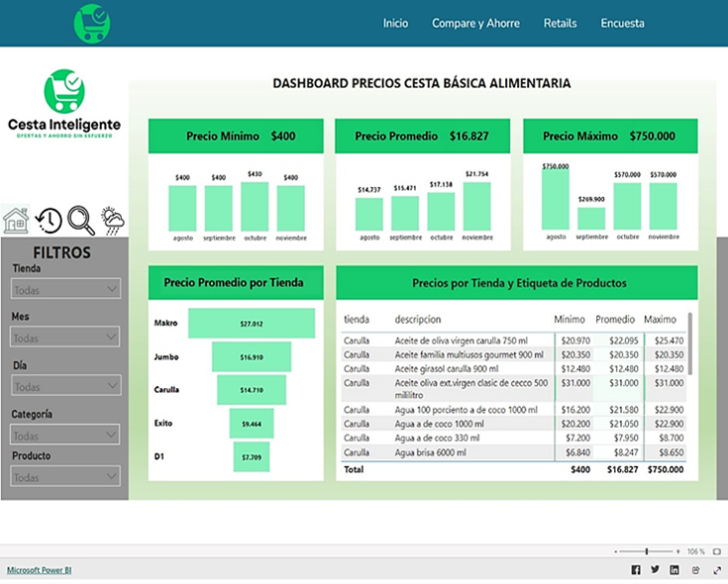Viewport: 728px width, 584px height.
Task: Share the report via Twitter icon
Action: 655,570
